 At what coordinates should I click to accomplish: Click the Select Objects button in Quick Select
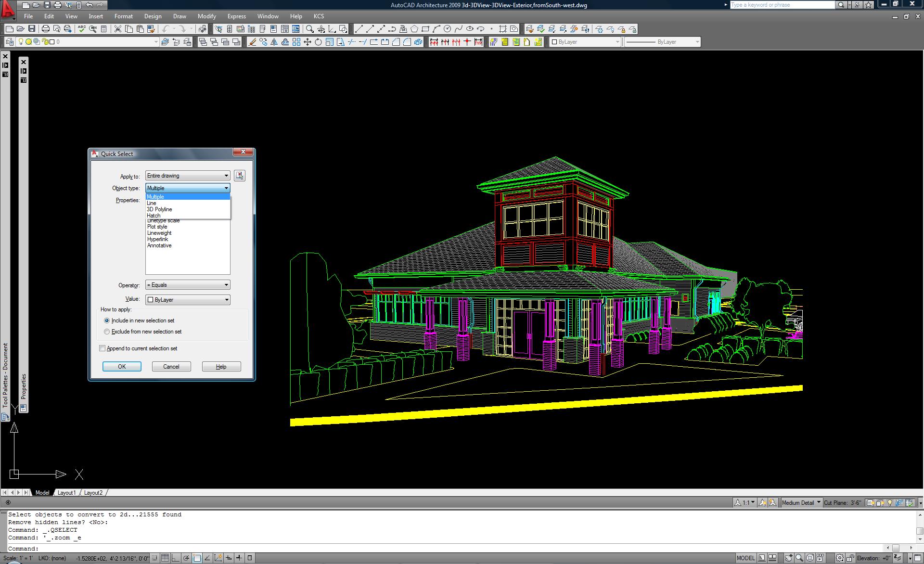[x=240, y=176]
